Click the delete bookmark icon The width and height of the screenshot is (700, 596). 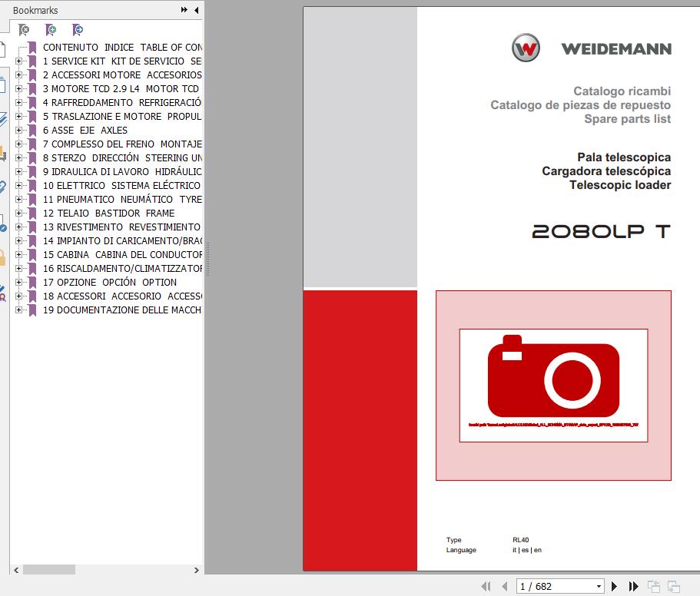(x=24, y=30)
